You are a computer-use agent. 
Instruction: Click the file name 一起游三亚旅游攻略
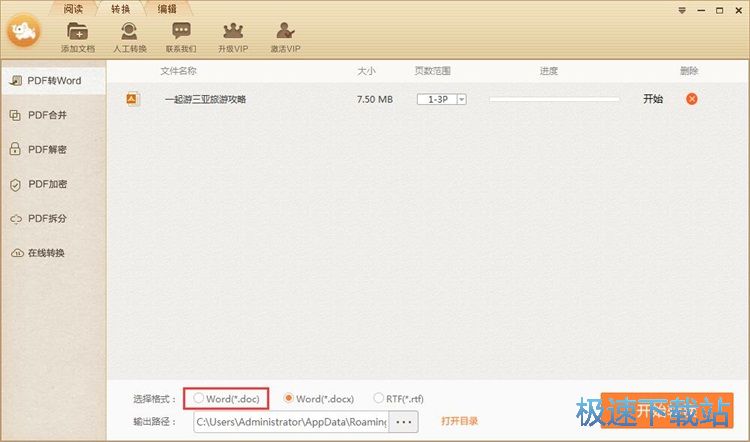[205, 99]
